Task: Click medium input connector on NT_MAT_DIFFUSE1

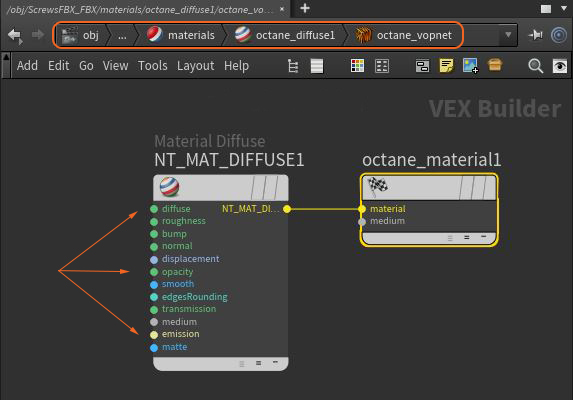Action: [154, 322]
